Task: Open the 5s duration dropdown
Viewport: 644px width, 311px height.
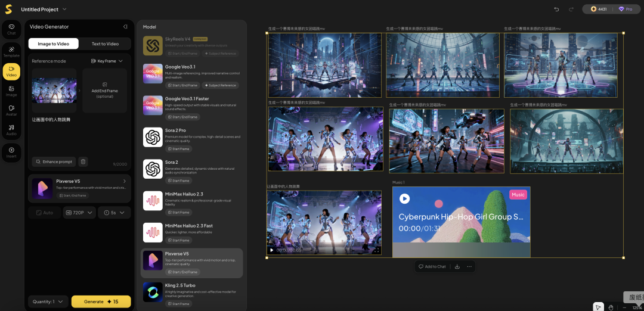Action: click(x=114, y=213)
